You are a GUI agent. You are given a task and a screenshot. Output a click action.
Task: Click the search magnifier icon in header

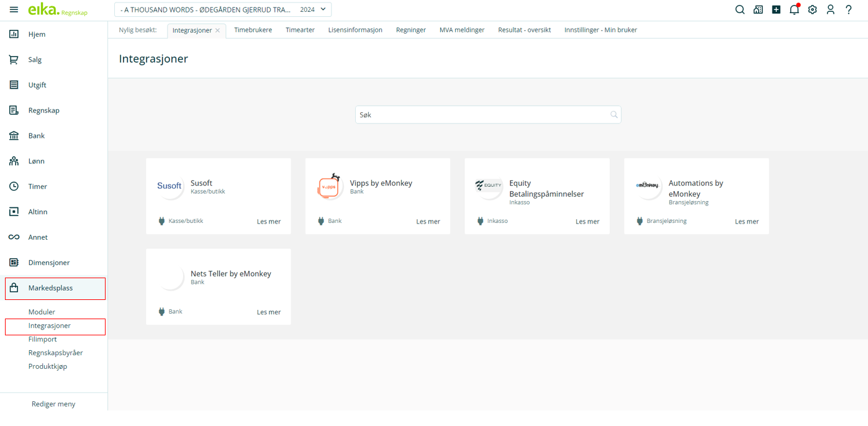[739, 10]
